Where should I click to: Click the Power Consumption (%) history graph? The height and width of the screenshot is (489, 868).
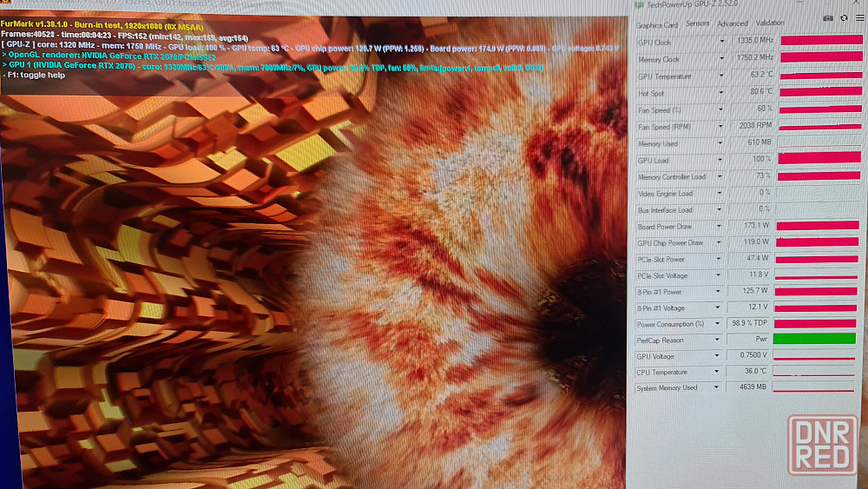click(814, 323)
